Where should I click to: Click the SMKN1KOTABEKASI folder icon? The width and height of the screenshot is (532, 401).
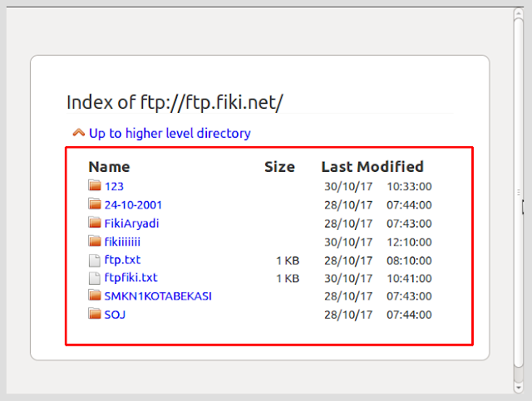tap(95, 296)
